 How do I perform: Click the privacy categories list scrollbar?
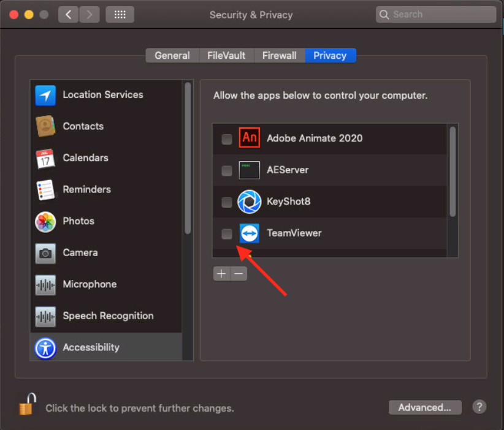coord(188,158)
